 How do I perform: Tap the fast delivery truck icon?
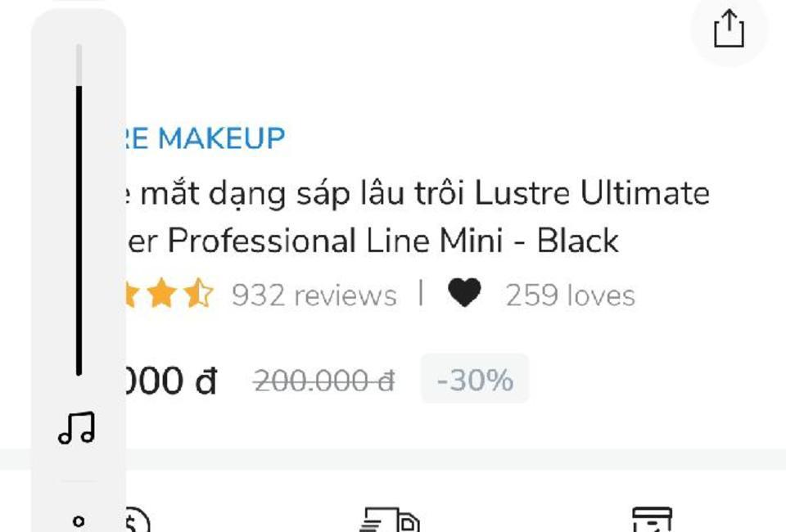coord(390,520)
